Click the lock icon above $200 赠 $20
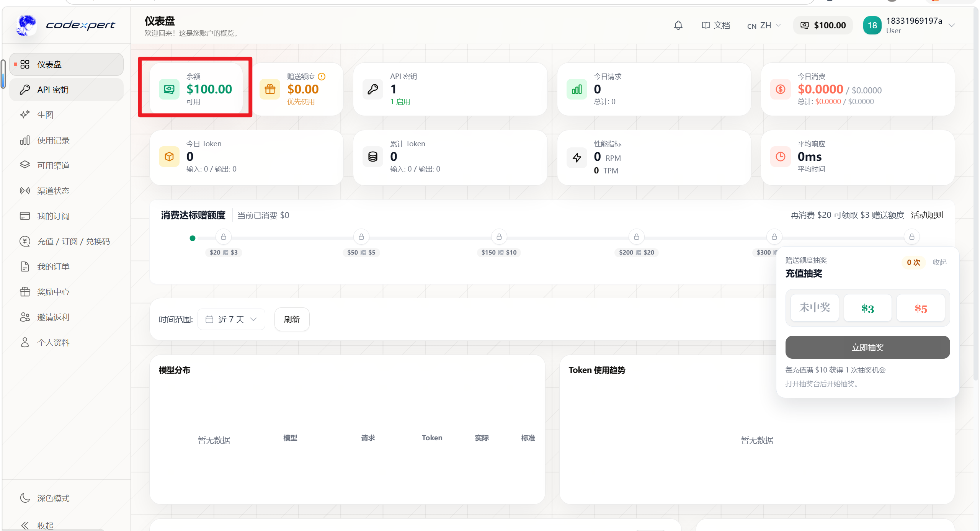This screenshot has height=531, width=980. coord(636,237)
